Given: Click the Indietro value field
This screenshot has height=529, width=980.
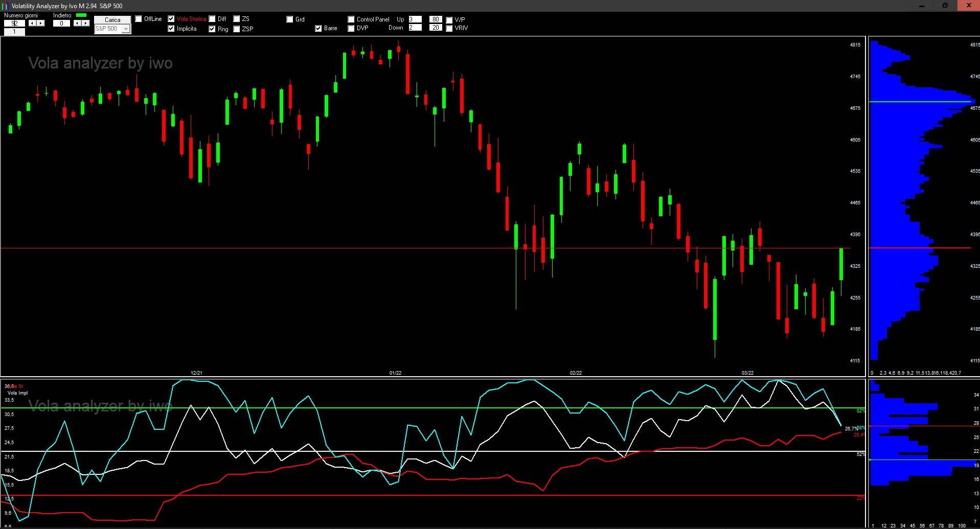Looking at the screenshot, I should click(61, 24).
